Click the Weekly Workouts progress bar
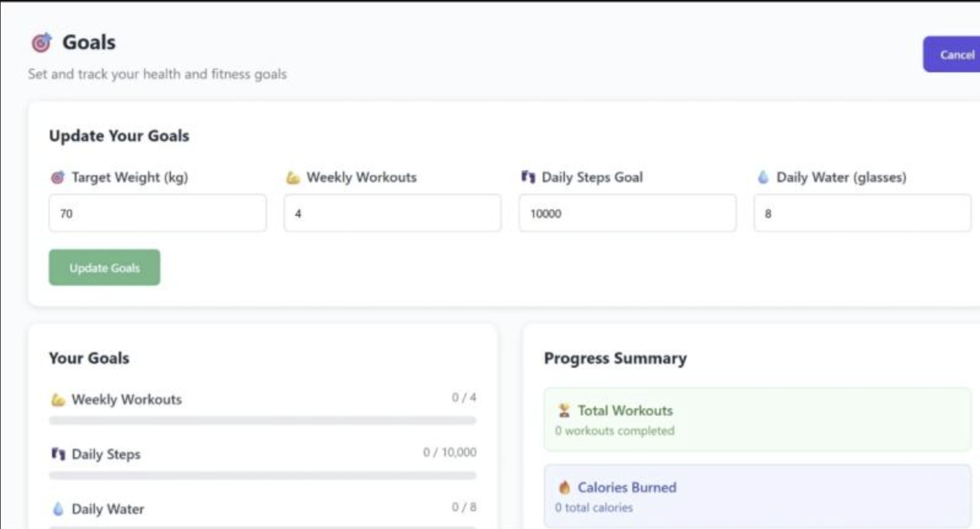Image resolution: width=980 pixels, height=529 pixels. click(x=262, y=421)
